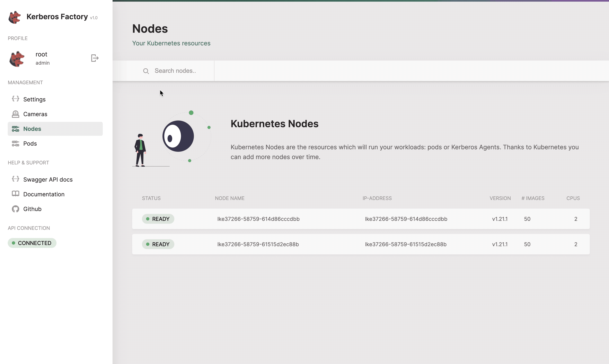Screen dimensions: 609x364
Task: Click the Cameras icon under Management
Action: click(x=16, y=114)
